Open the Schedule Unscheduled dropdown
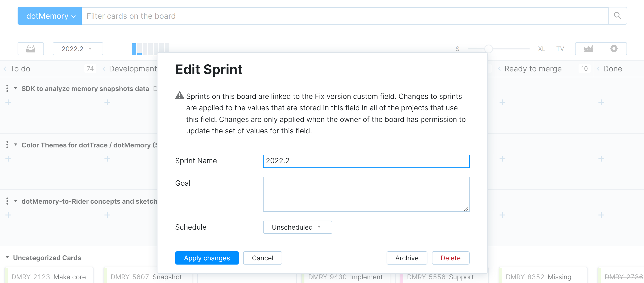Viewport: 644px width, 283px height. [297, 227]
